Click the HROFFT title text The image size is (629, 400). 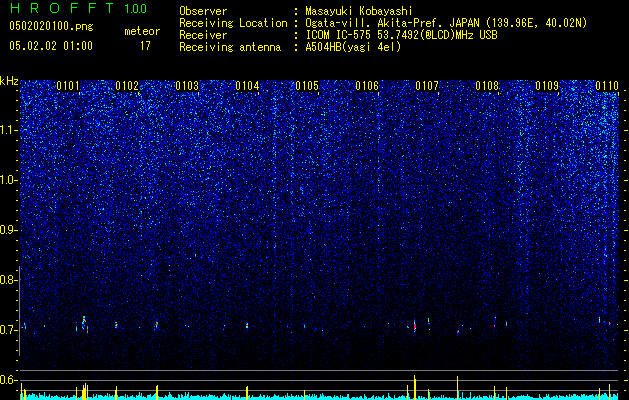click(x=63, y=8)
